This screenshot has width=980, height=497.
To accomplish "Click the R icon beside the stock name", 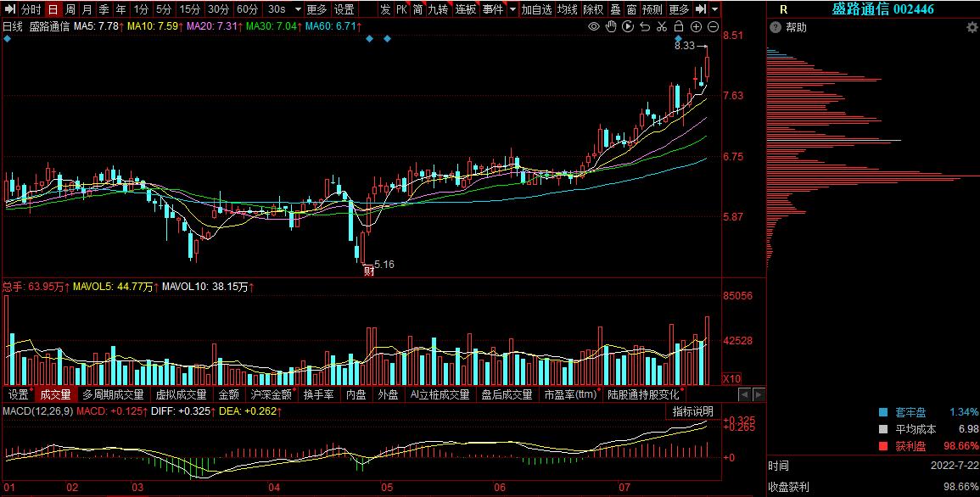I will tap(784, 9).
